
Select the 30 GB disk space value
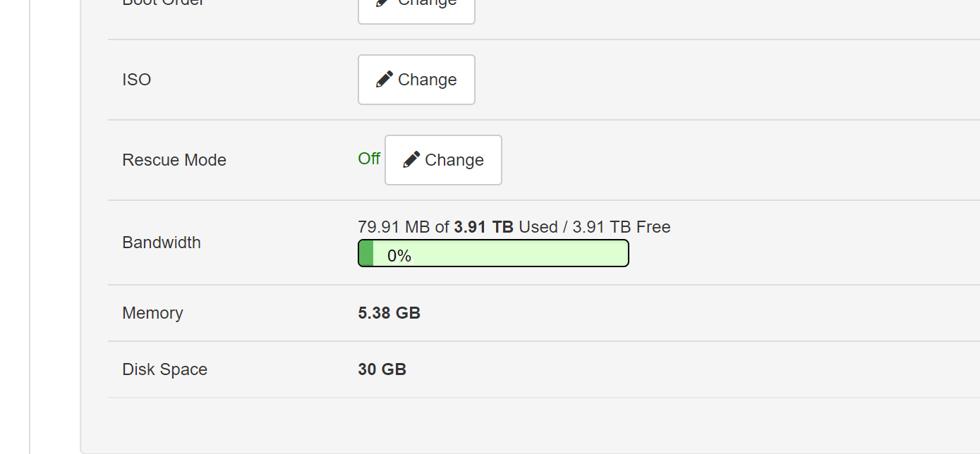click(x=382, y=369)
